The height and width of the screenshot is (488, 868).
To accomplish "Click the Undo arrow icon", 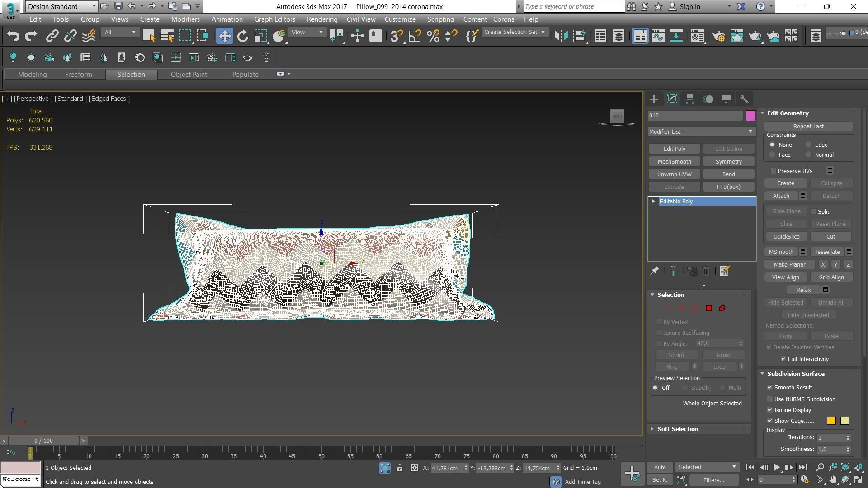I will [x=13, y=36].
